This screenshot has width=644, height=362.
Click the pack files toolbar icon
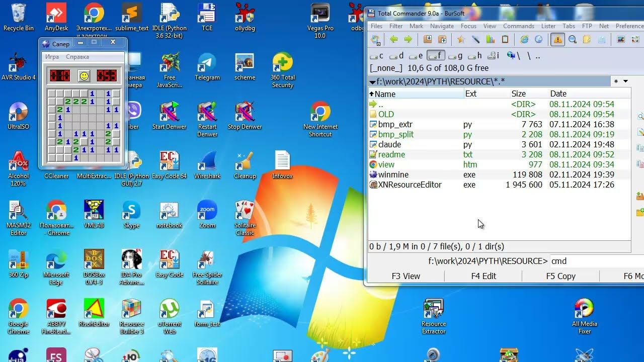tap(428, 40)
